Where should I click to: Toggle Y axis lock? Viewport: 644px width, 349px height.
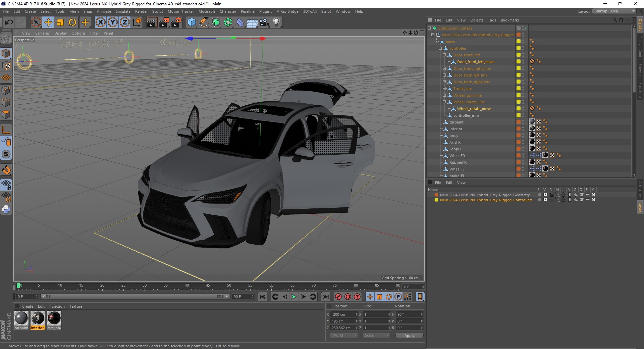point(113,22)
